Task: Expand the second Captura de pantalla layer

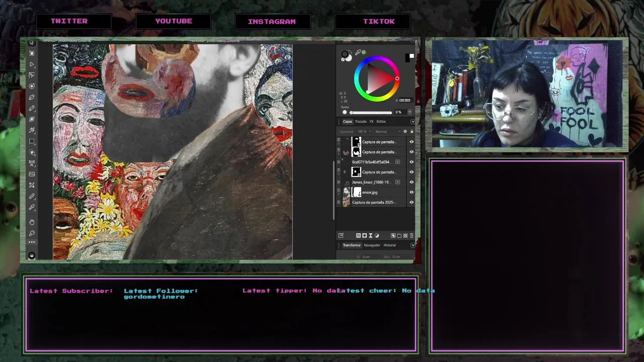Action: [x=339, y=154]
